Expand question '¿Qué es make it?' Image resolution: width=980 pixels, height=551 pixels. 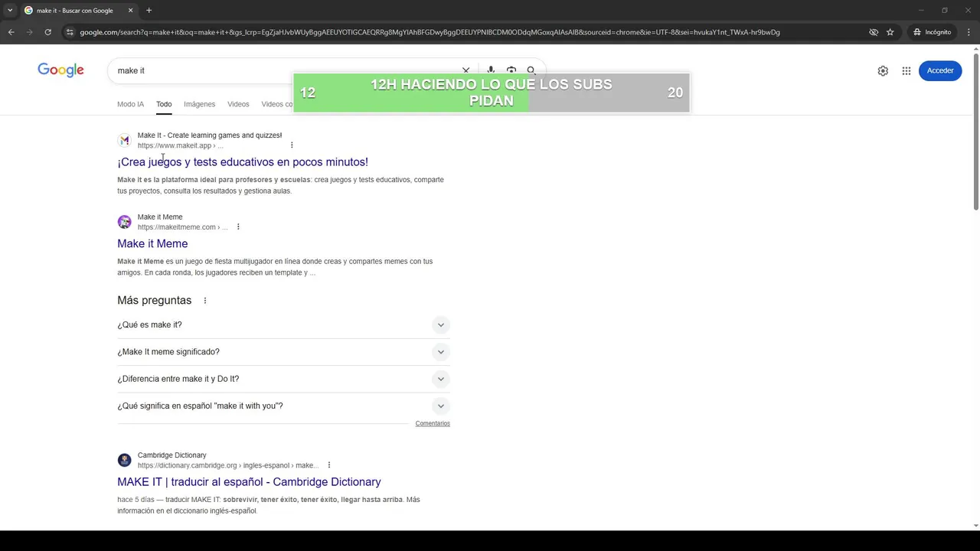point(283,324)
